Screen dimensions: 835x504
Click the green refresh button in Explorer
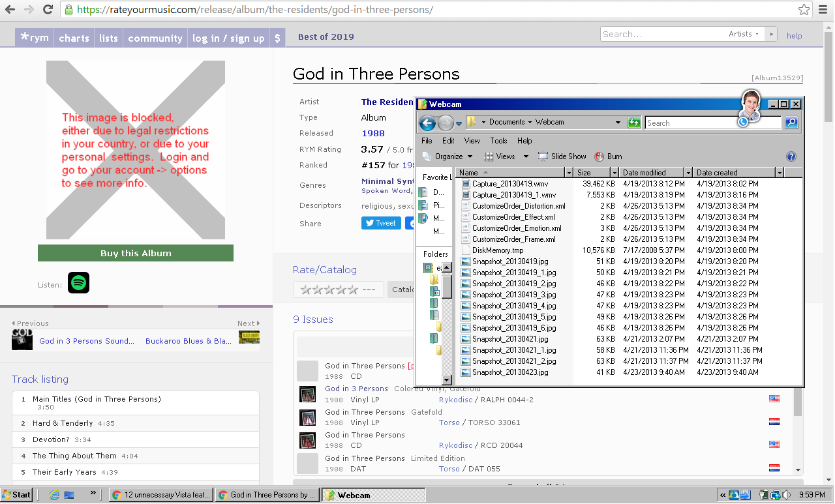[634, 123]
